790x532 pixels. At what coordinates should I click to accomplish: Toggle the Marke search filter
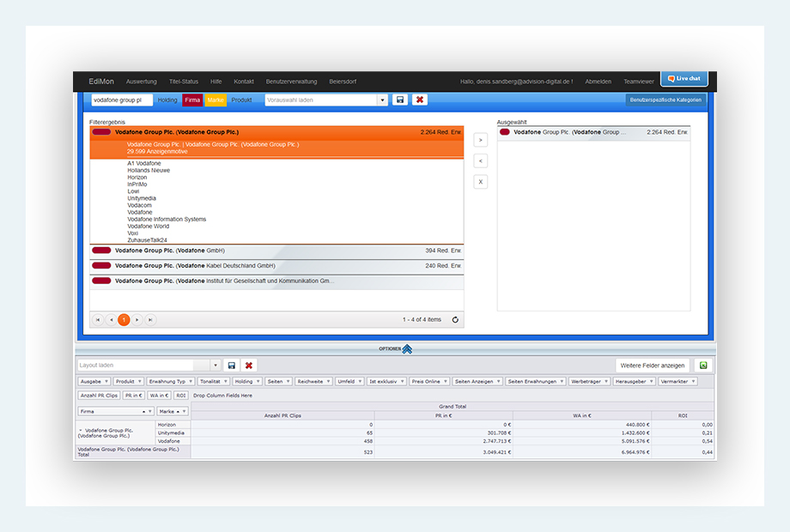point(216,100)
